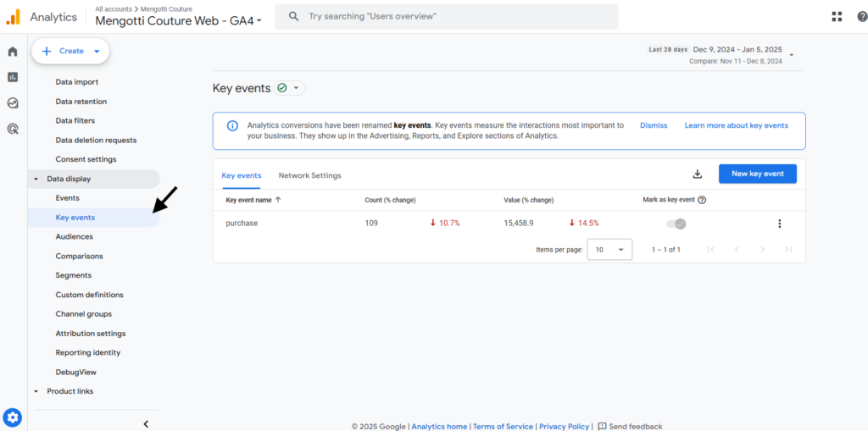Screen dimensions: 868x431
Task: Open DebugView in sidebar
Action: (x=75, y=373)
